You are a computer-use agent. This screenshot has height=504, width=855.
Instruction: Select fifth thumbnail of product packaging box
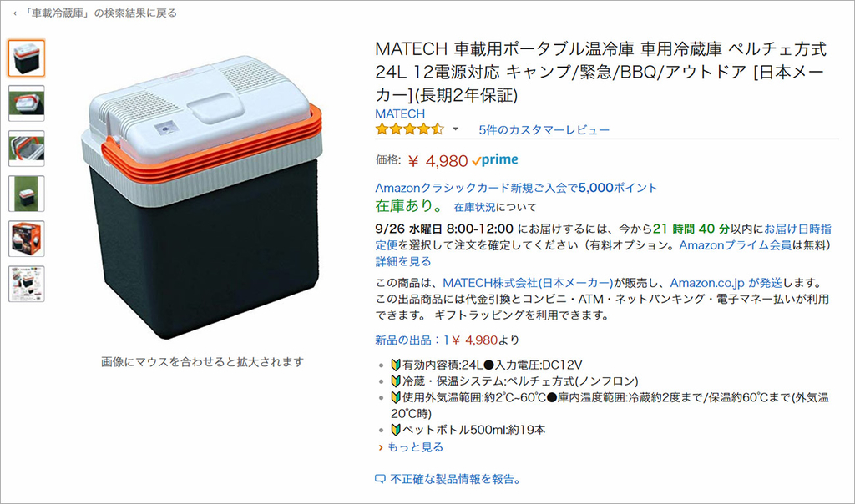[27, 239]
